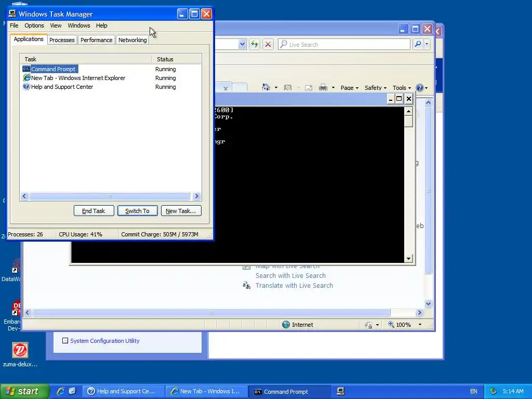Screen dimensions: 532x399
Task: Close the current Internet Explorer tab
Action: tap(225, 88)
